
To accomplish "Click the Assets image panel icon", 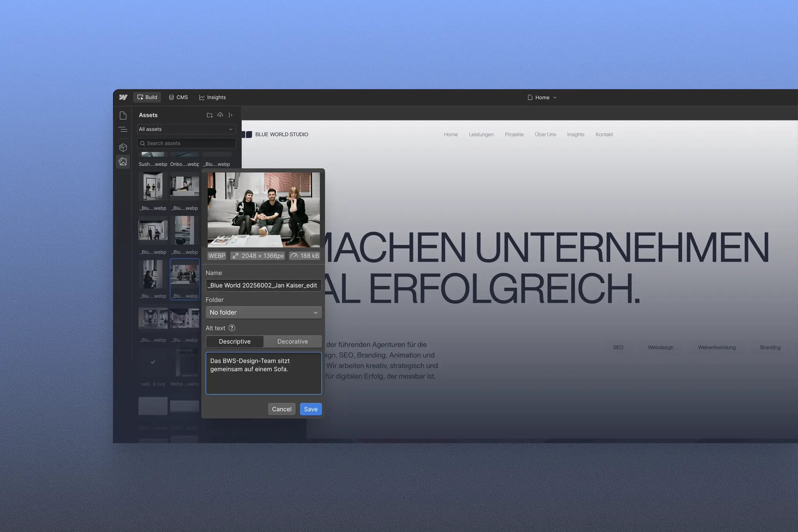I will click(123, 162).
